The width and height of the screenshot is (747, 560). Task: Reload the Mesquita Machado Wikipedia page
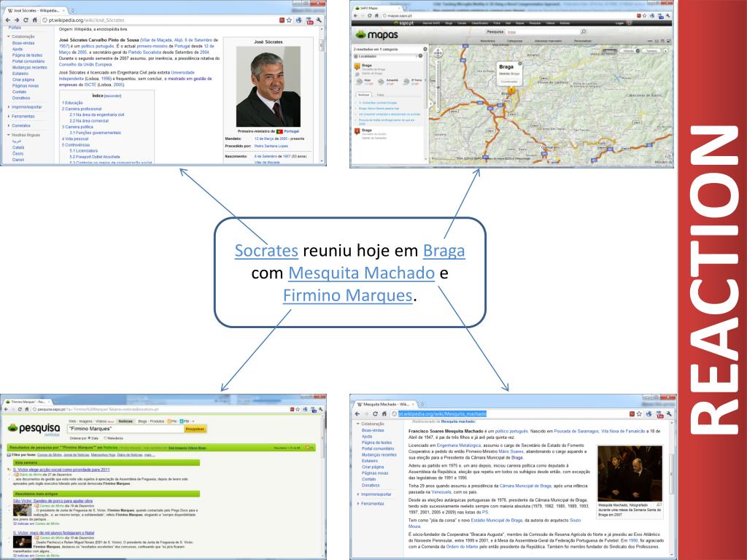pyautogui.click(x=375, y=414)
